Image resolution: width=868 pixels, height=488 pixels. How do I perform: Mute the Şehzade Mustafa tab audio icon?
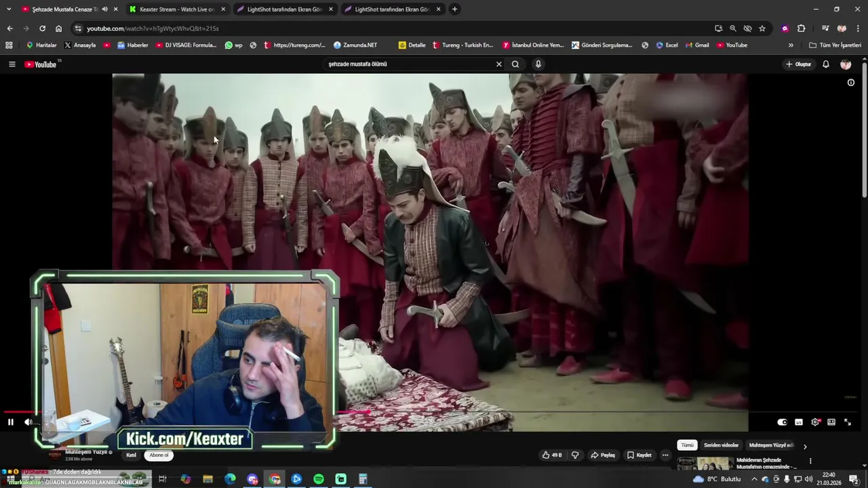coord(104,9)
